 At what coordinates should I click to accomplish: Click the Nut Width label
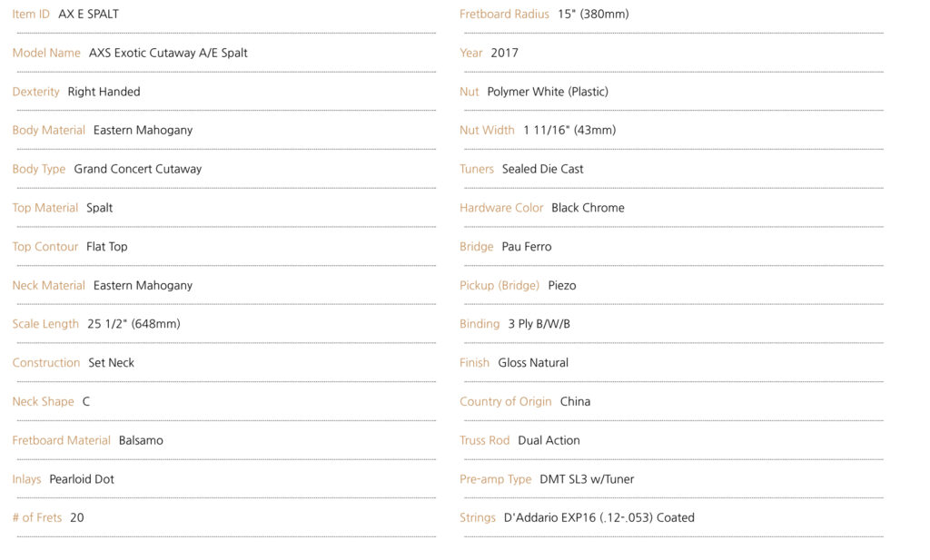coord(487,131)
